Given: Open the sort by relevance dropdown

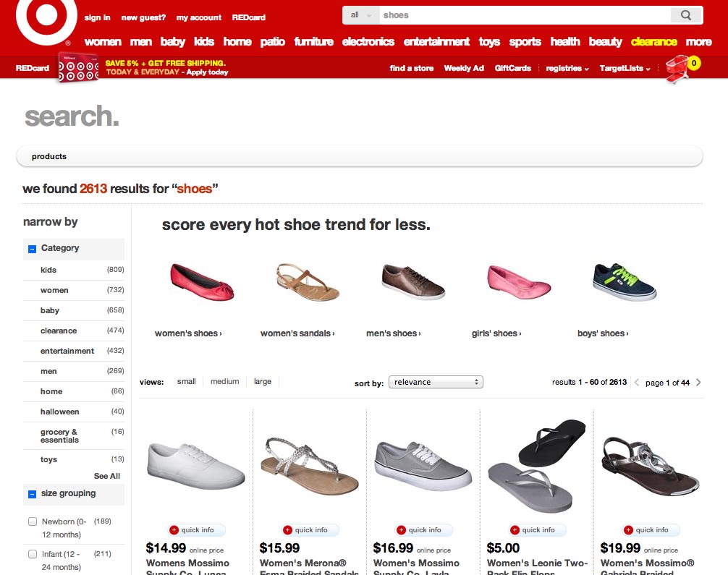Looking at the screenshot, I should point(436,381).
